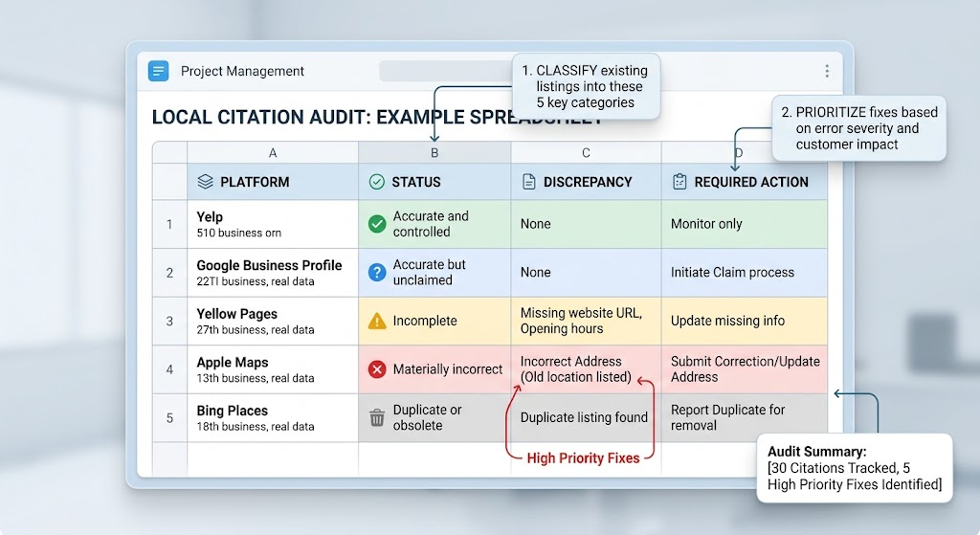Screen dimensions: 980x535
Task: Click the clipboard icon next to REQUIRED ACTION
Action: click(x=679, y=182)
